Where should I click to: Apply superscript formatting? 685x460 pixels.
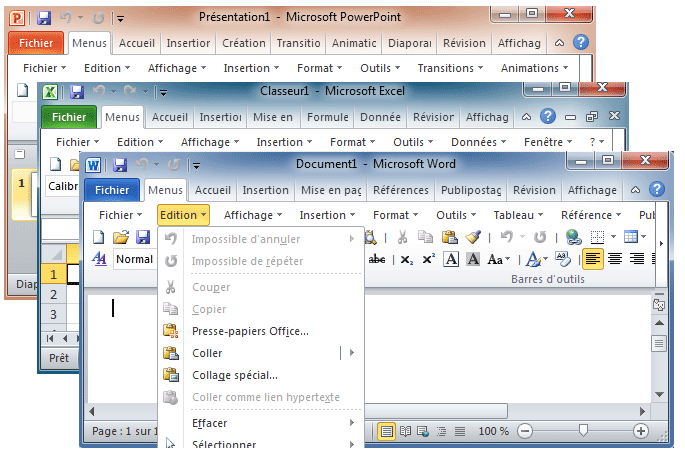point(429,259)
